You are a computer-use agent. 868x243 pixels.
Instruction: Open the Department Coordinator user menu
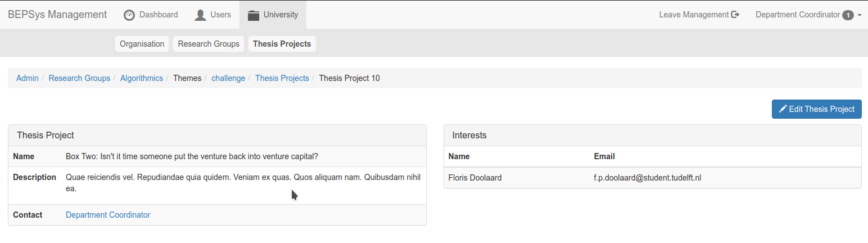(x=808, y=15)
